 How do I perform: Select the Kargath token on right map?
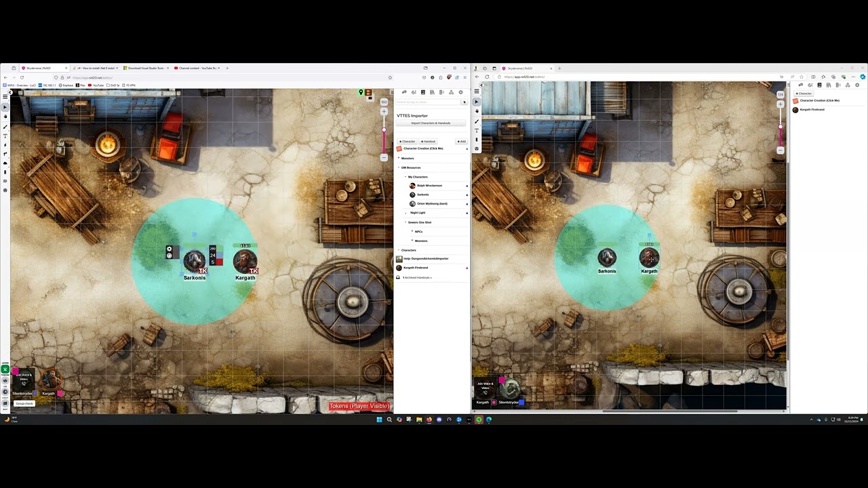650,258
